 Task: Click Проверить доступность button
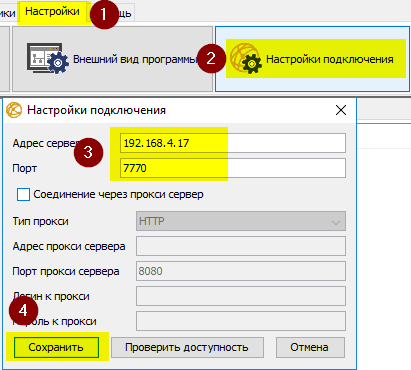187,347
